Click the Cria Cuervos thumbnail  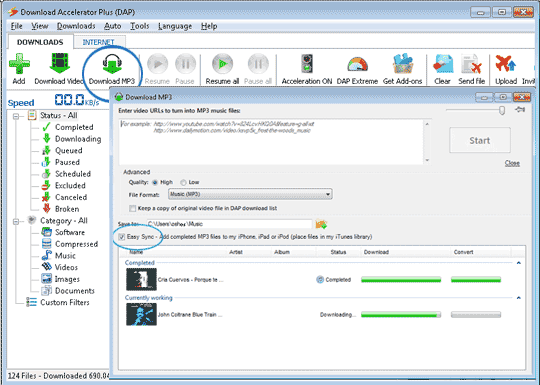pos(141,279)
